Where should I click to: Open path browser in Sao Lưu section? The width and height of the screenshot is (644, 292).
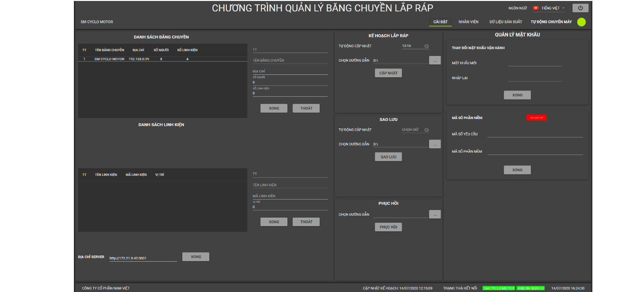click(x=435, y=144)
